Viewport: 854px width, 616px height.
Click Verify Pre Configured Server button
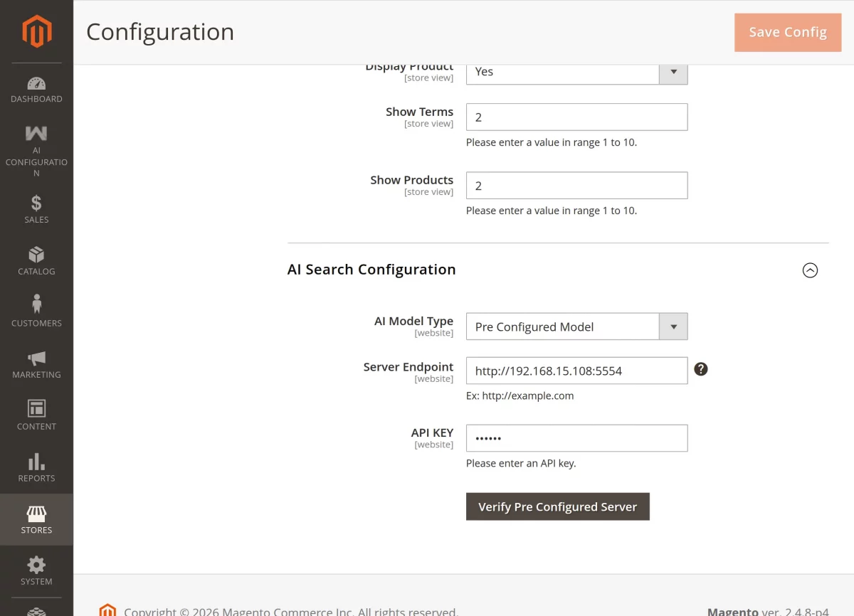tap(557, 506)
